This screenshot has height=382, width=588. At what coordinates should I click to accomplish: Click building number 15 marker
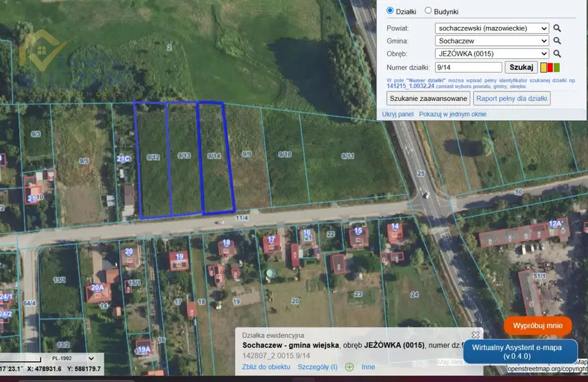click(358, 231)
